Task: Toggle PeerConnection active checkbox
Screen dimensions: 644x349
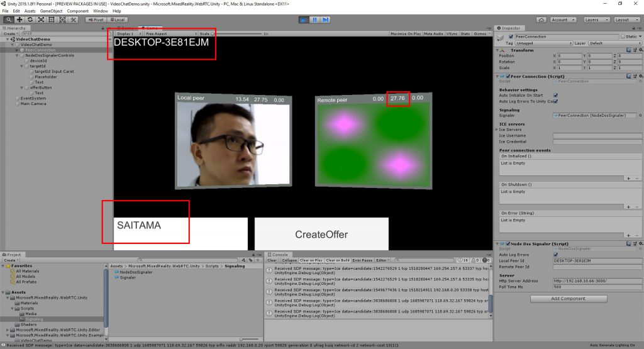Action: (x=511, y=36)
